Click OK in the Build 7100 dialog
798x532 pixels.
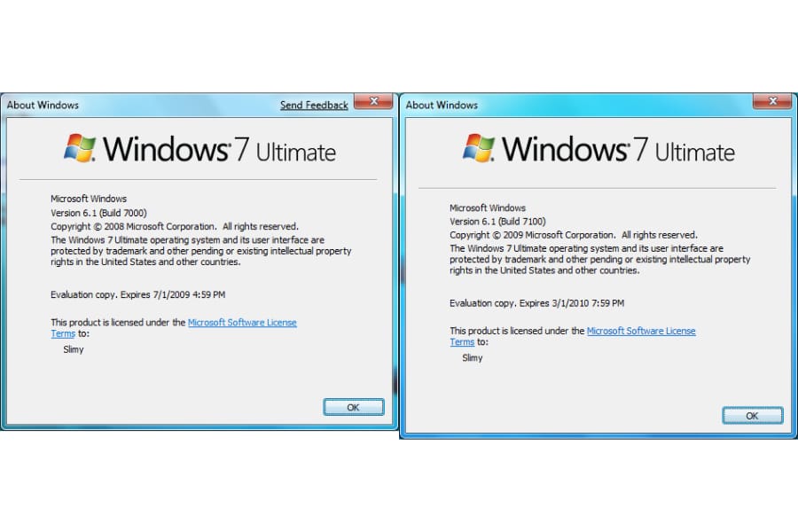[x=753, y=416]
